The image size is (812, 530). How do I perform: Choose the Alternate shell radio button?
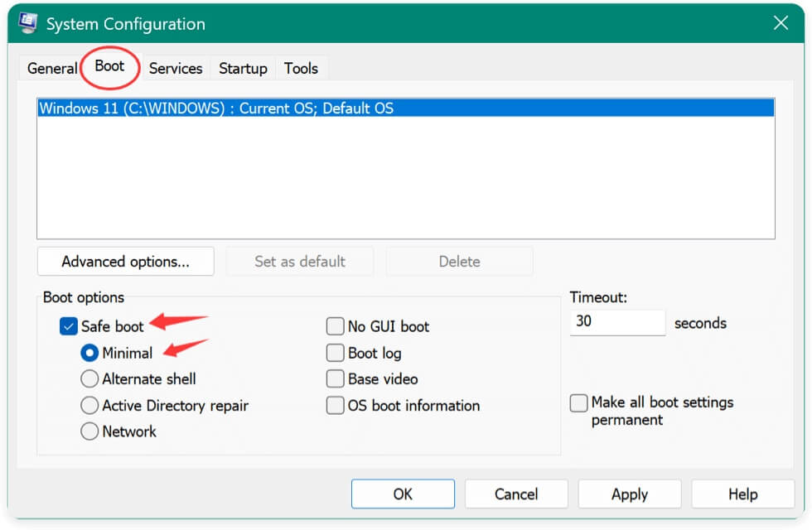coord(89,379)
